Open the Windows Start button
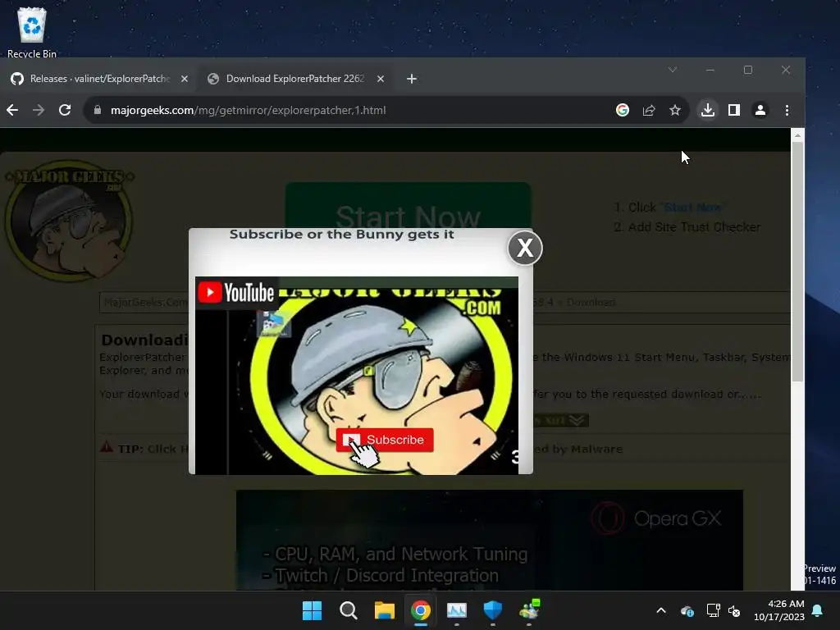Screen dimensions: 840x630 pyautogui.click(x=312, y=610)
